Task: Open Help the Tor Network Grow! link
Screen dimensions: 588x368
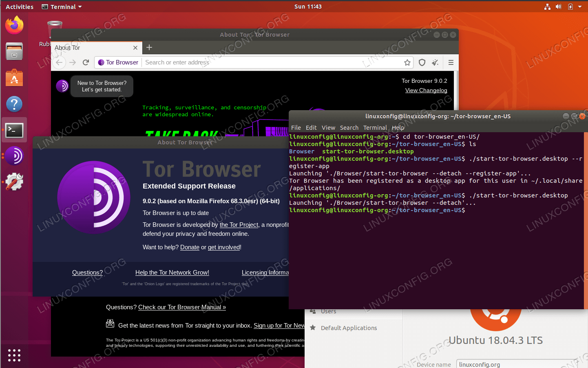Action: point(172,273)
